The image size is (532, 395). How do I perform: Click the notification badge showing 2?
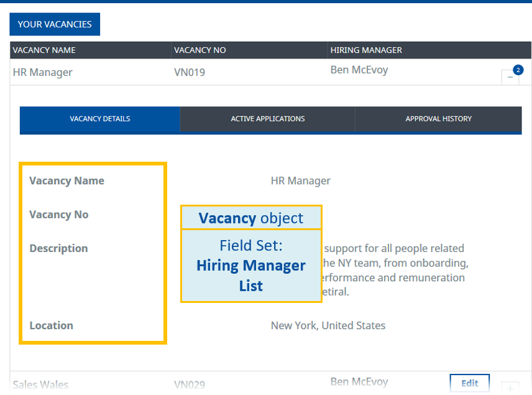[x=518, y=70]
